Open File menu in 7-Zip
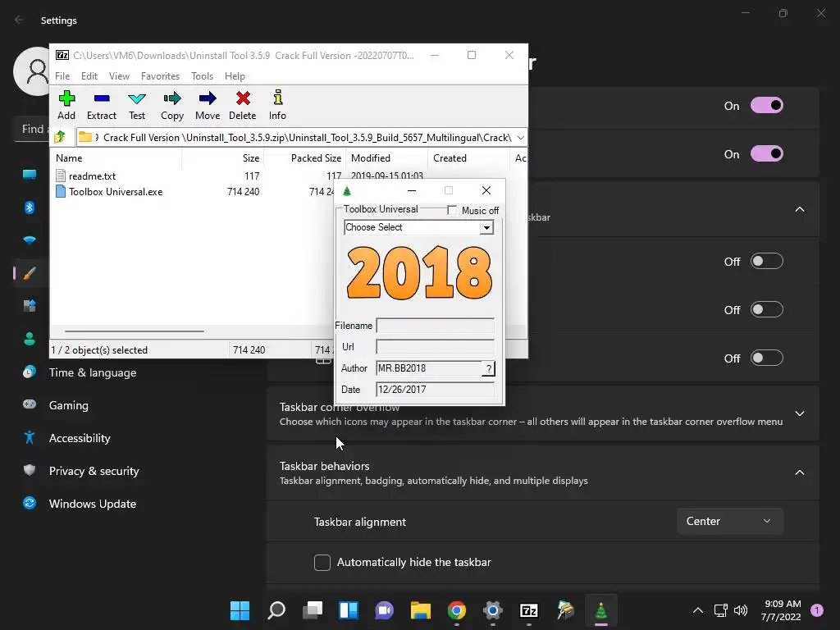The height and width of the screenshot is (630, 840). tap(62, 76)
